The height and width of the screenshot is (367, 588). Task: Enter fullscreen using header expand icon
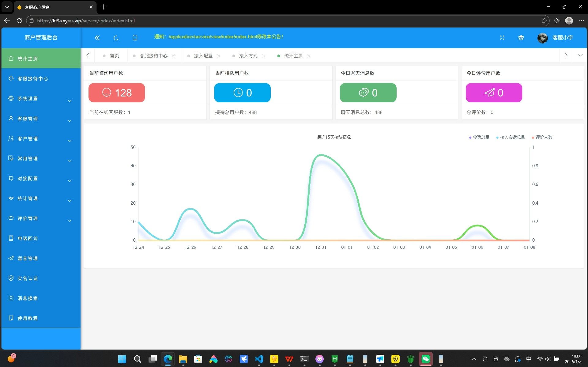point(502,38)
